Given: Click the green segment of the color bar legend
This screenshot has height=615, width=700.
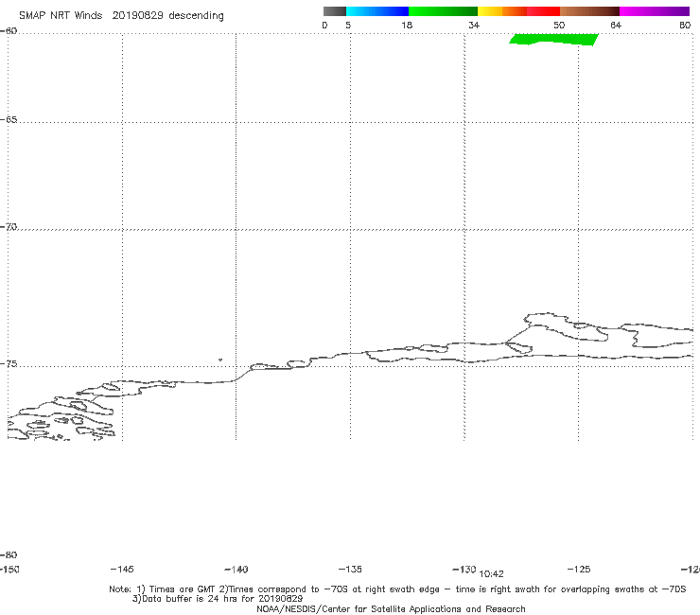Looking at the screenshot, I should point(443,11).
